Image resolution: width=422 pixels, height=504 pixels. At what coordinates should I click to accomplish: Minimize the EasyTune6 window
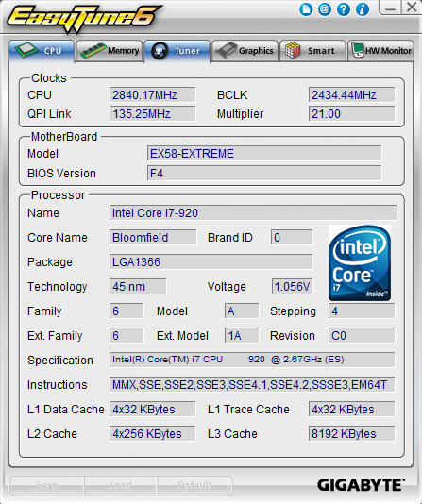pyautogui.click(x=390, y=8)
